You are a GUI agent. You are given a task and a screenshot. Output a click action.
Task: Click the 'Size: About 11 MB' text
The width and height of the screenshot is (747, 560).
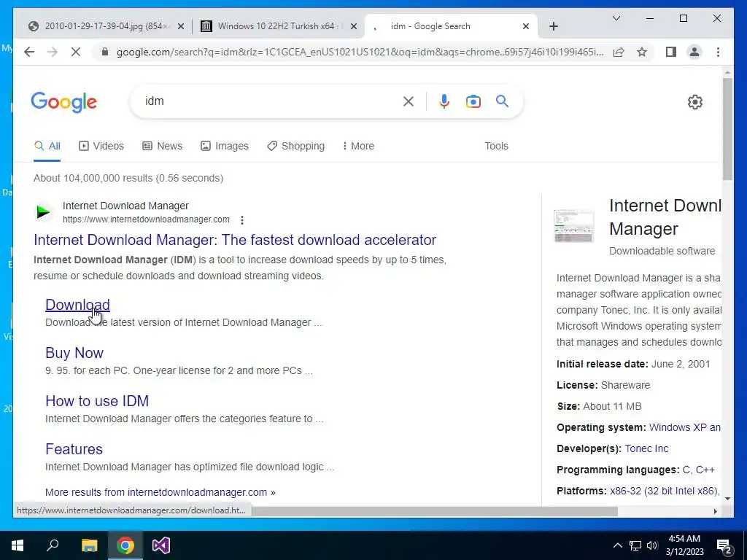600,406
